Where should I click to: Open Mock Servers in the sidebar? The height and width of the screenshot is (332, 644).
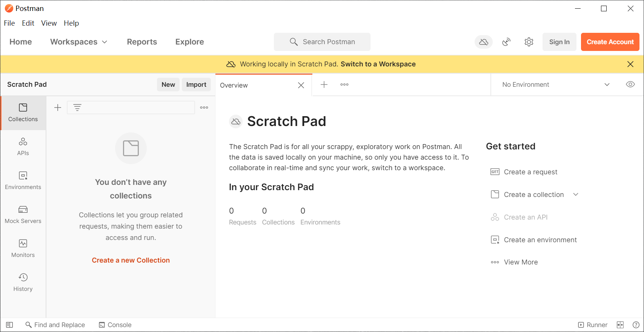pos(23,214)
